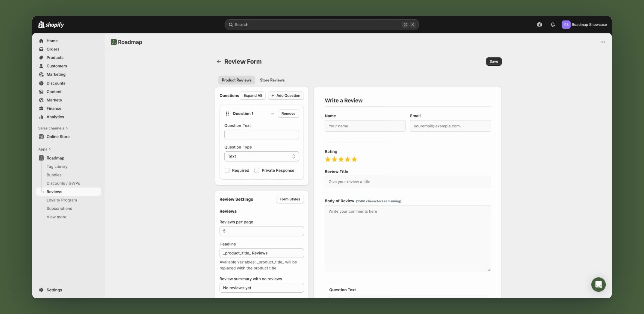Open the Discounts section in the sidebar

pos(56,83)
